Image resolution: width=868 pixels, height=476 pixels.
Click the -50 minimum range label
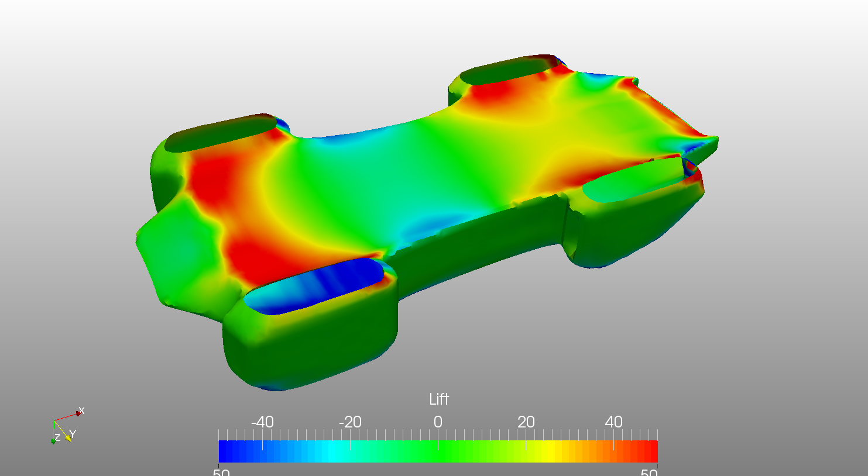point(221,472)
